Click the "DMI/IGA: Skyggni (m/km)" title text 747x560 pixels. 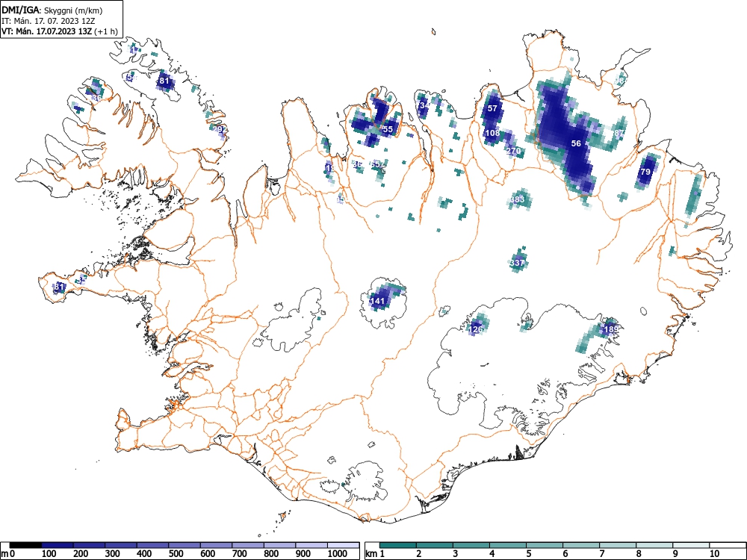[52, 10]
